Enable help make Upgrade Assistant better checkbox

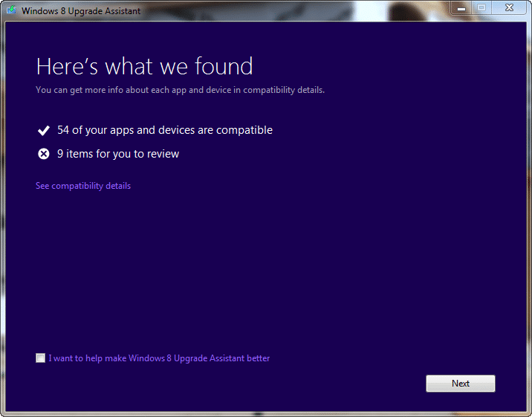click(40, 358)
